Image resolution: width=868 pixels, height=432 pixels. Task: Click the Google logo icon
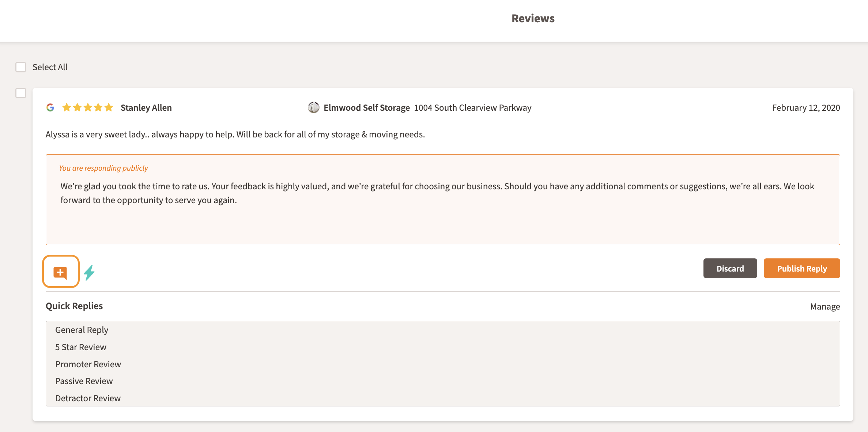coord(50,107)
